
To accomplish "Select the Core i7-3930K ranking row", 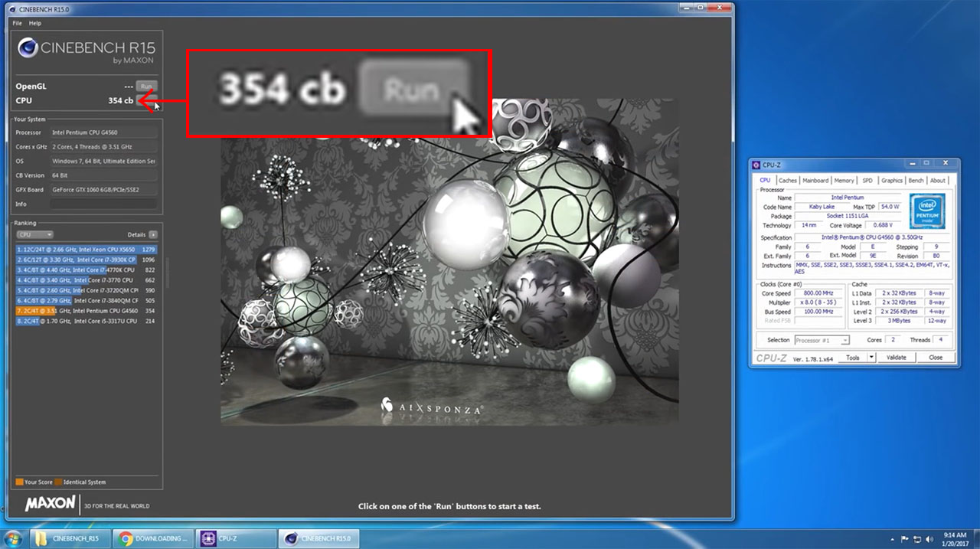I will [87, 260].
